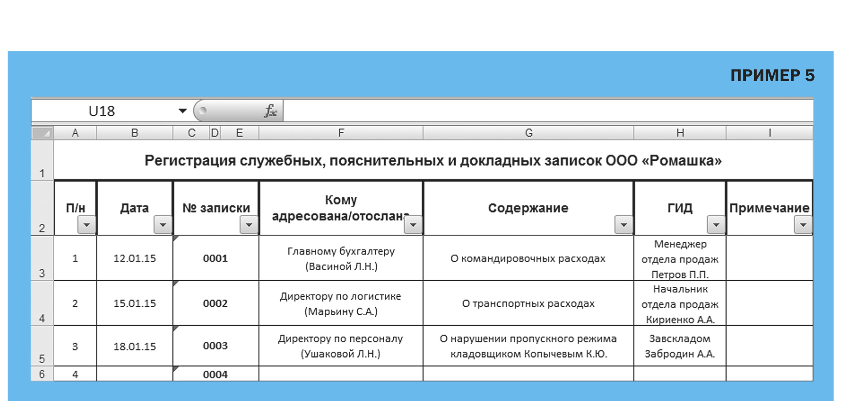Click note number '0003'

tap(216, 346)
